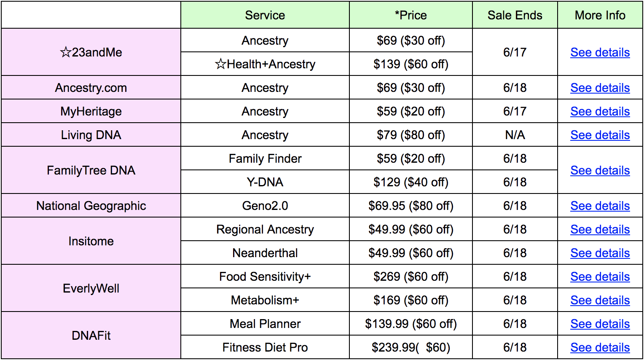644x360 pixels.
Task: Select the Service column header
Action: click(x=265, y=15)
